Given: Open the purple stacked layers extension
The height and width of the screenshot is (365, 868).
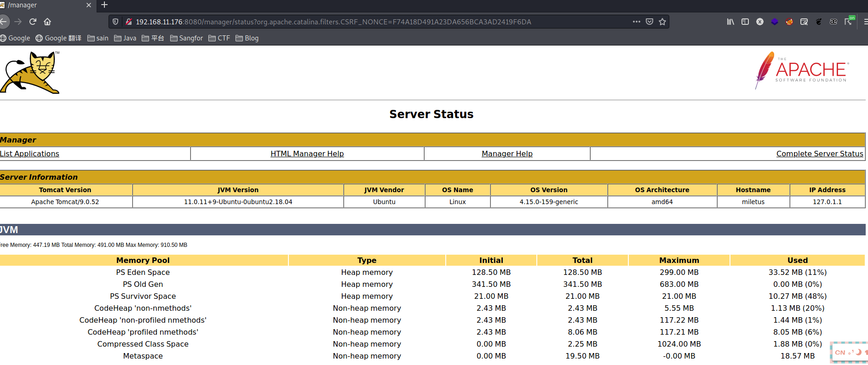Looking at the screenshot, I should click(775, 22).
